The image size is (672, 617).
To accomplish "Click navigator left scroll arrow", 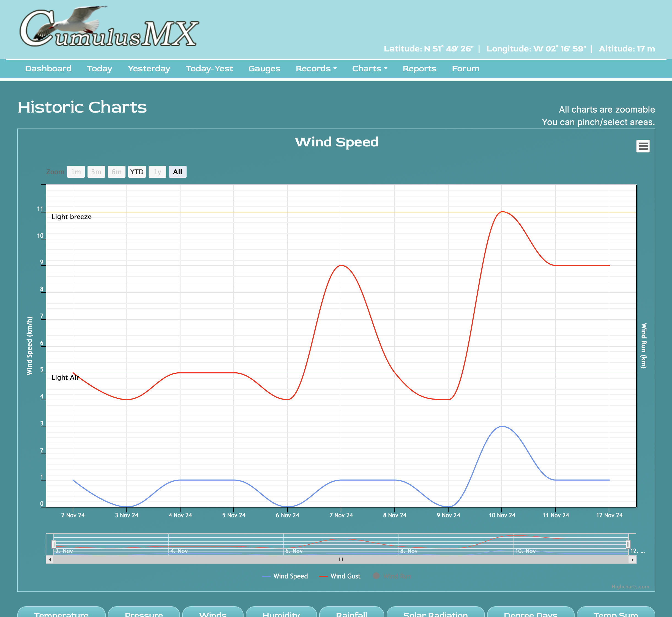I will pos(50,559).
